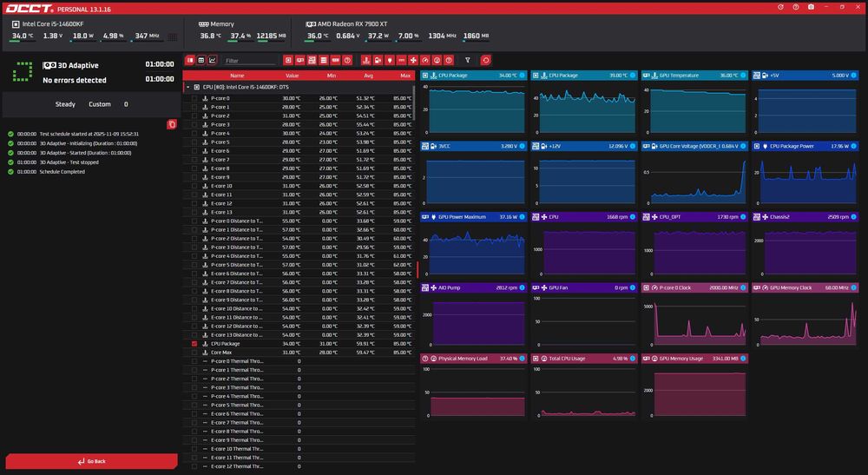The height and width of the screenshot is (475, 868).
Task: Check the P-core 0 sensor checkbox
Action: click(x=194, y=98)
